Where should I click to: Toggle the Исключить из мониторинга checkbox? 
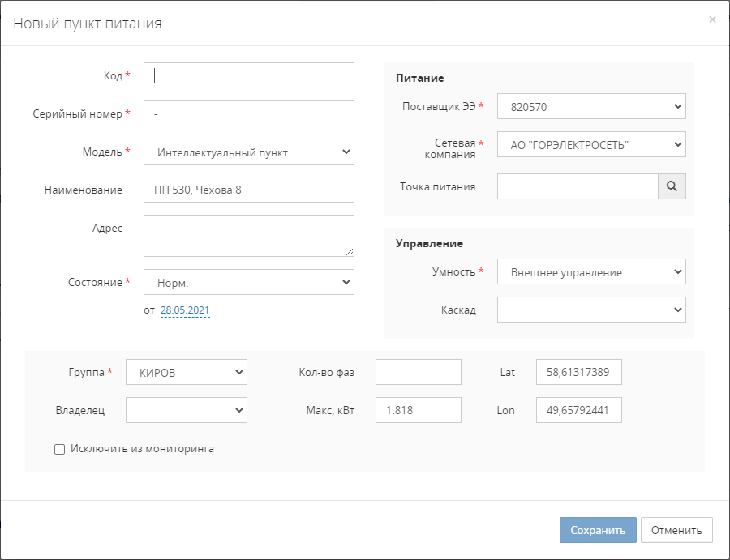(60, 449)
